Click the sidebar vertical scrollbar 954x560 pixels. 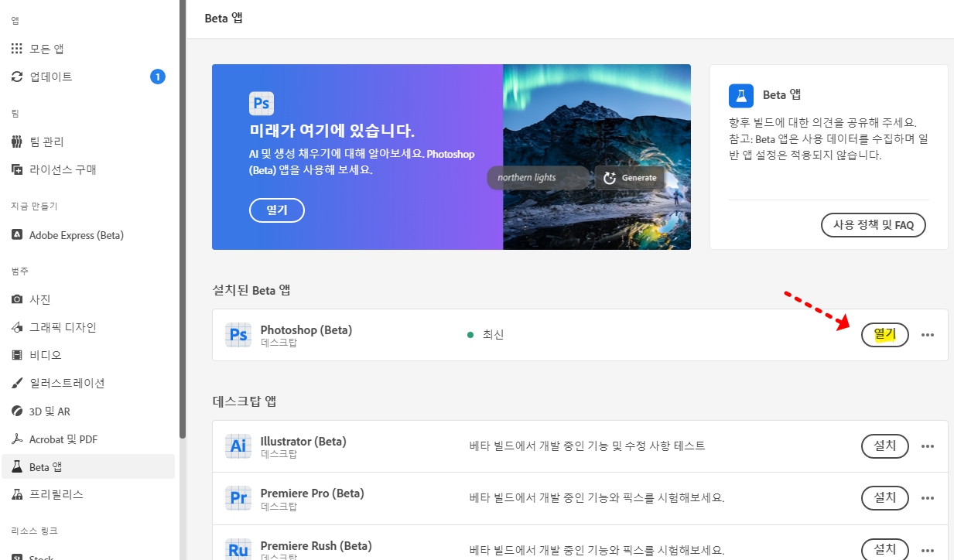coord(183,220)
